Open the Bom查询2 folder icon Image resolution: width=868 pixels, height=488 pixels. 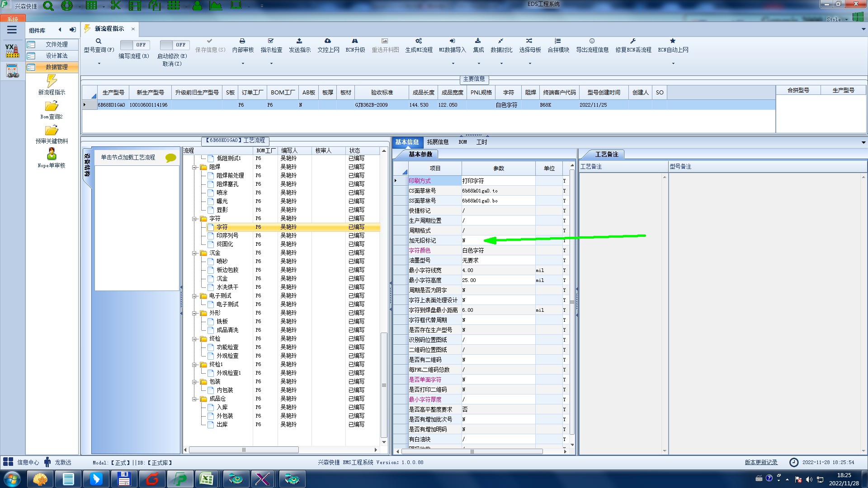52,106
